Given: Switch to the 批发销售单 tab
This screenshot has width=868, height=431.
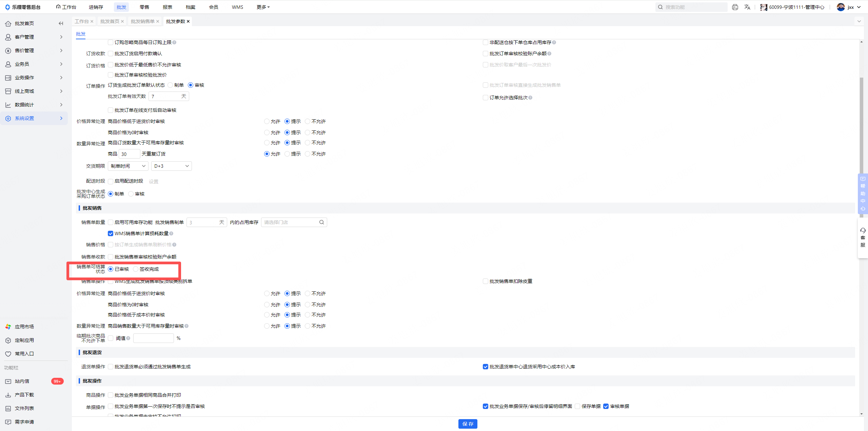Looking at the screenshot, I should click(142, 21).
